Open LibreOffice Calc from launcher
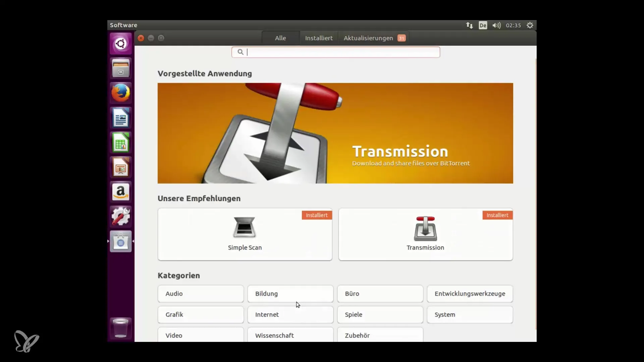The width and height of the screenshot is (644, 362). click(x=121, y=142)
